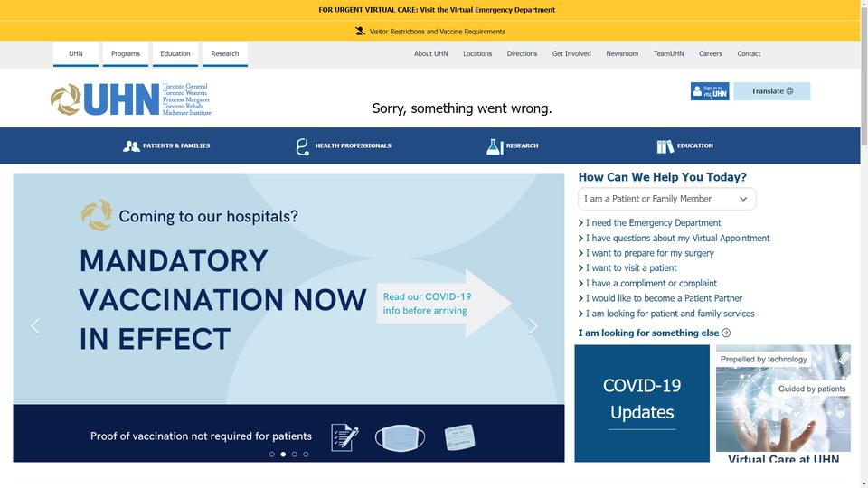The width and height of the screenshot is (868, 488).
Task: Open the Locations link
Action: (477, 53)
